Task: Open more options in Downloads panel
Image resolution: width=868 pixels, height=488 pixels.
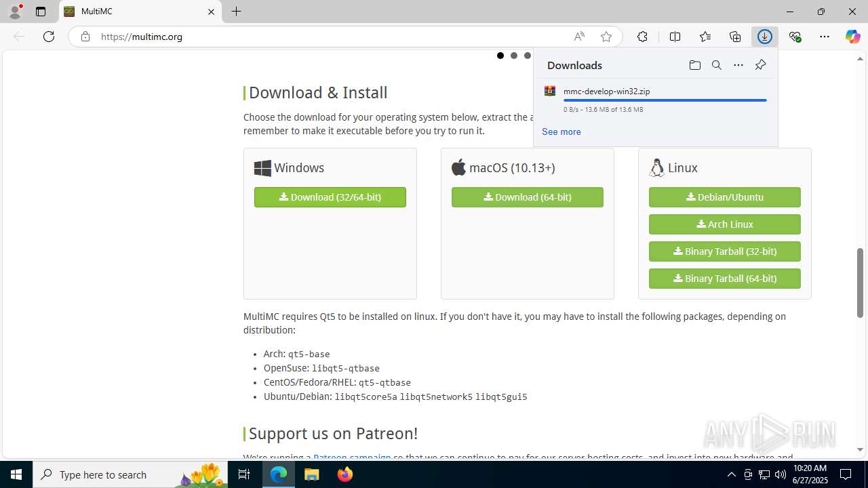Action: coord(738,65)
